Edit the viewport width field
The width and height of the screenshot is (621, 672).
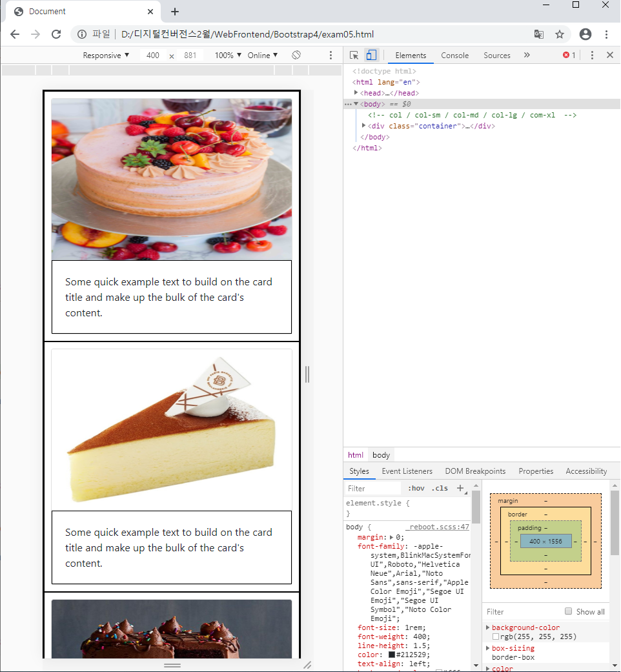[x=152, y=56]
